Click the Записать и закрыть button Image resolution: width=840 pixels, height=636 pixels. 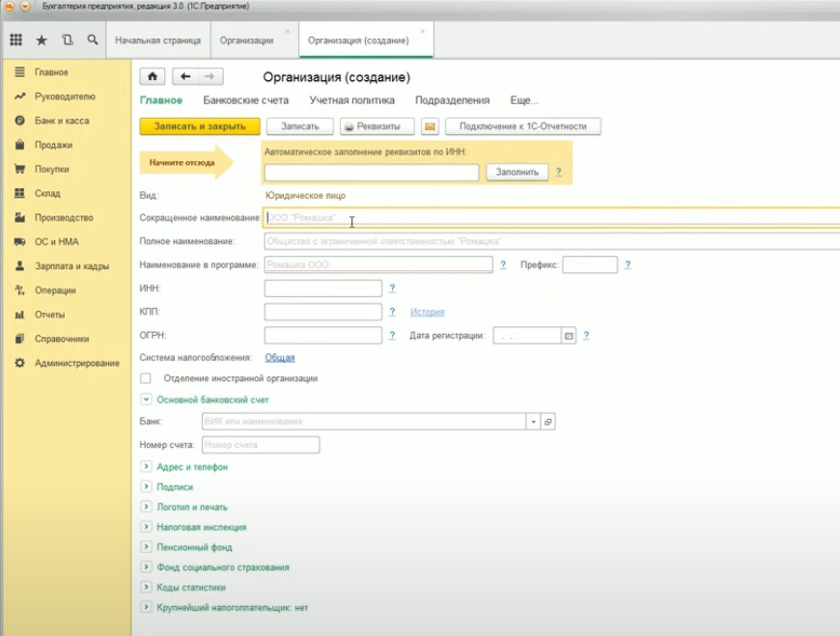(x=200, y=126)
